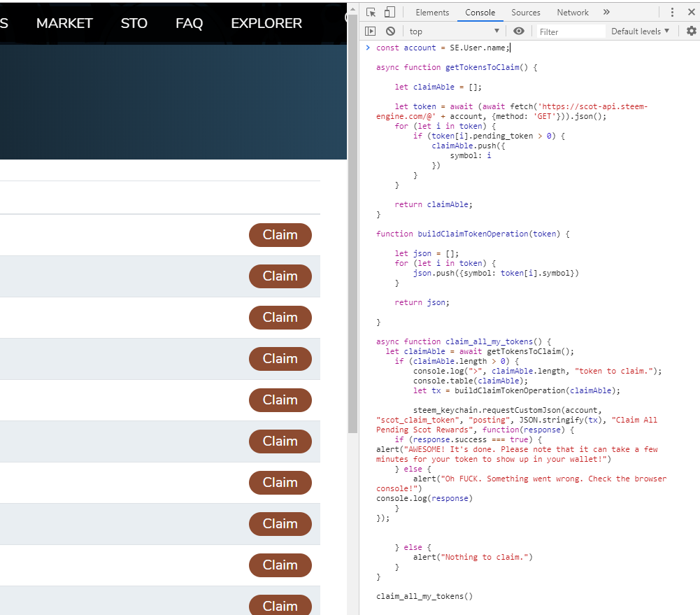This screenshot has width=700, height=615.
Task: Click the 'async function getTokensToClaim()' line
Action: point(457,67)
